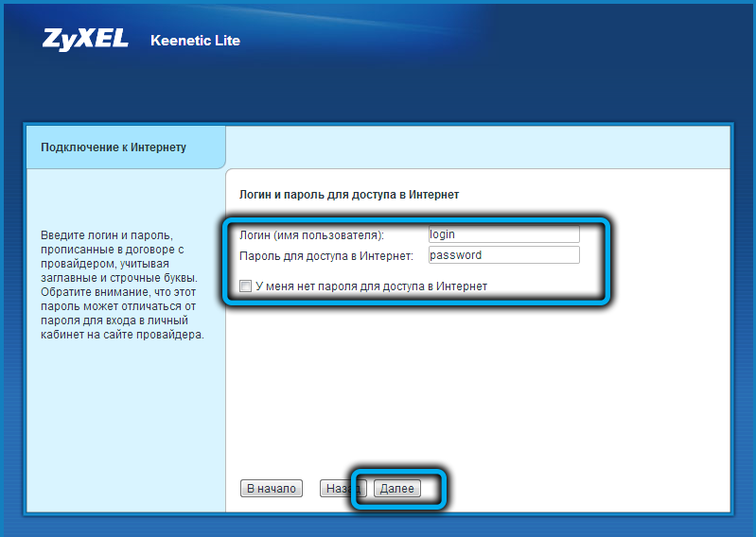Click the Логин (имя пользователя) input field
This screenshot has height=537, width=756.
coord(502,234)
